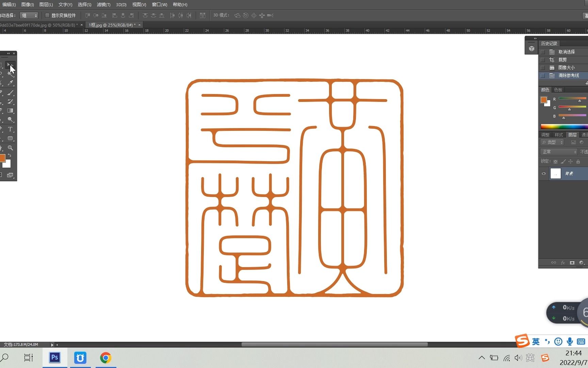This screenshot has height=368, width=588.
Task: Select the 取消选择 history state
Action: pyautogui.click(x=567, y=52)
